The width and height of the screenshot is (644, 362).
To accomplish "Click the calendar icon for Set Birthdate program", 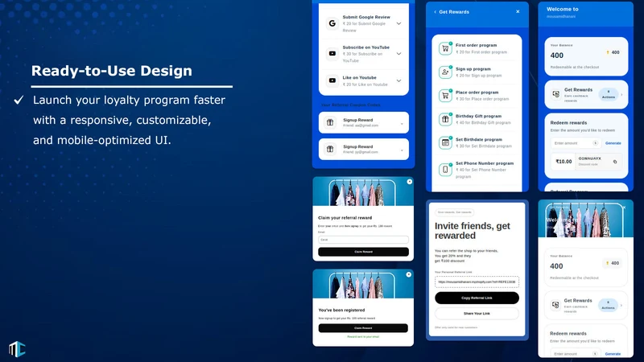I will coord(445,142).
